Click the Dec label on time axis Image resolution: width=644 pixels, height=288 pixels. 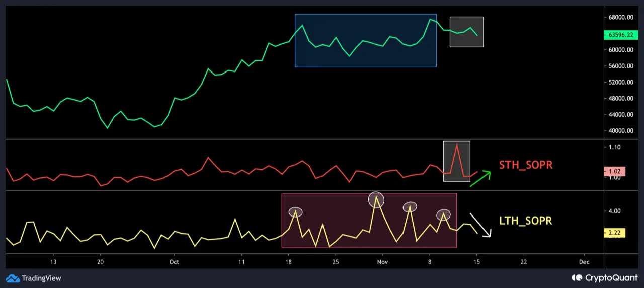(x=584, y=262)
